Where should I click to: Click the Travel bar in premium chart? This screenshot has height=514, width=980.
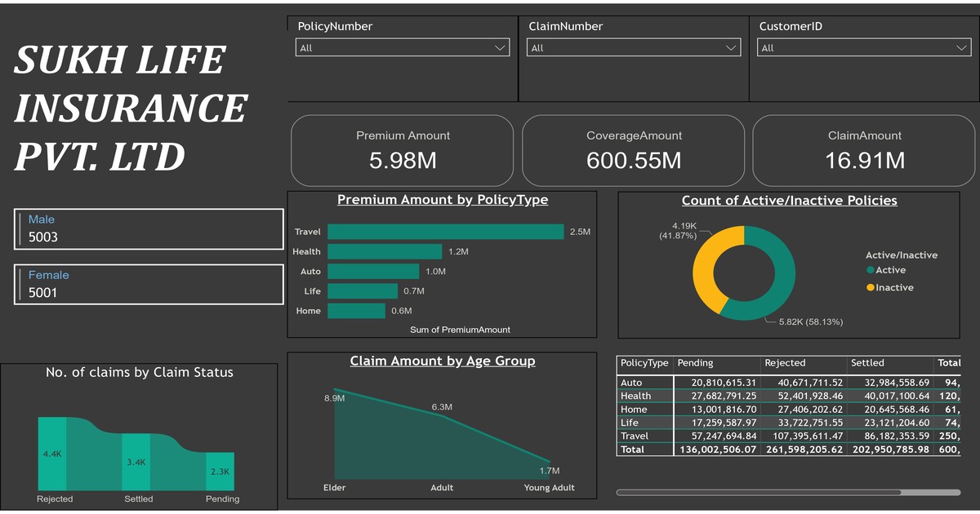tap(445, 232)
